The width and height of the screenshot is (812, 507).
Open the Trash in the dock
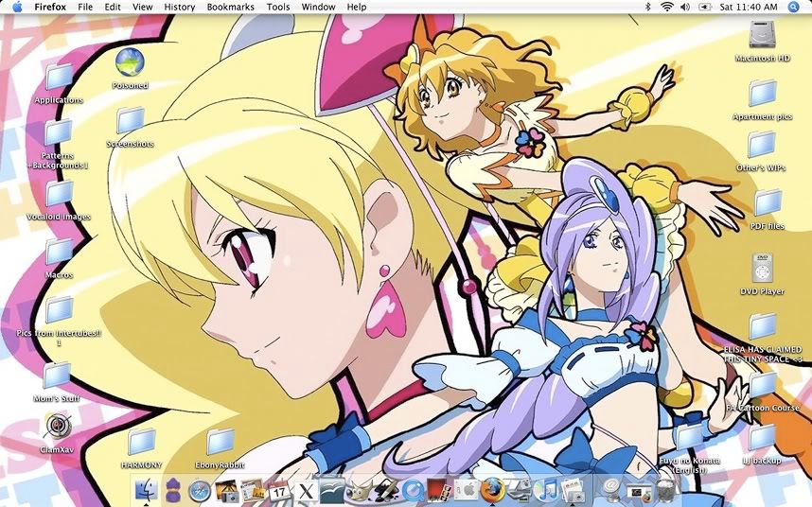coord(666,489)
